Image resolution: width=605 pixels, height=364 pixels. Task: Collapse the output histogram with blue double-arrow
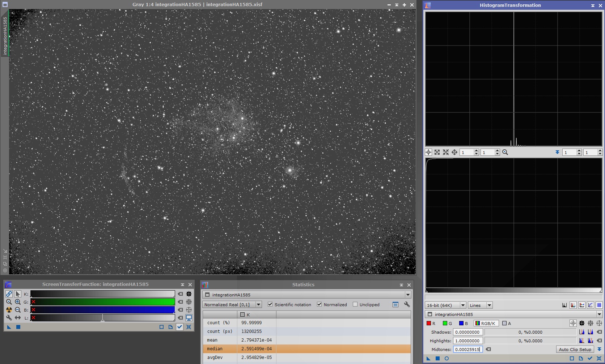(x=557, y=152)
